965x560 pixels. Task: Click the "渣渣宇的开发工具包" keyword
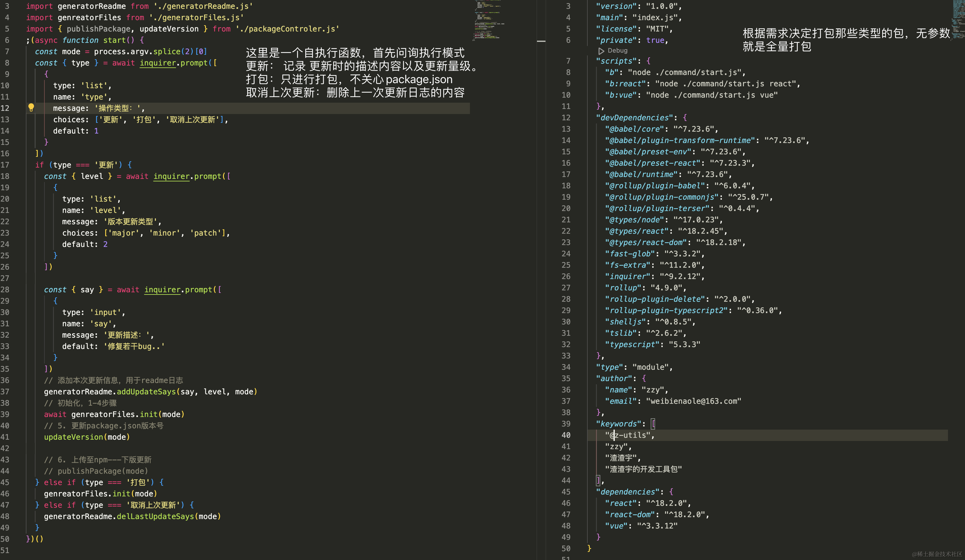coord(643,469)
